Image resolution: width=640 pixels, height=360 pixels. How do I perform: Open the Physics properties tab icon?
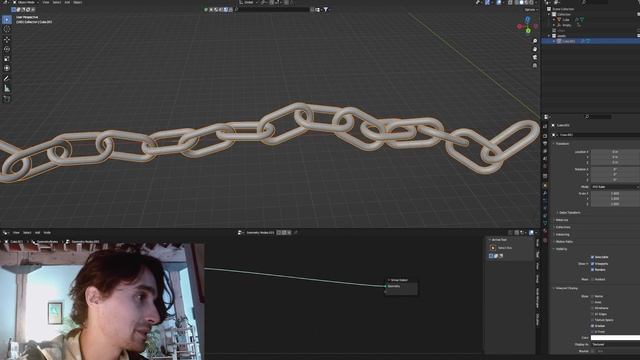tap(545, 208)
